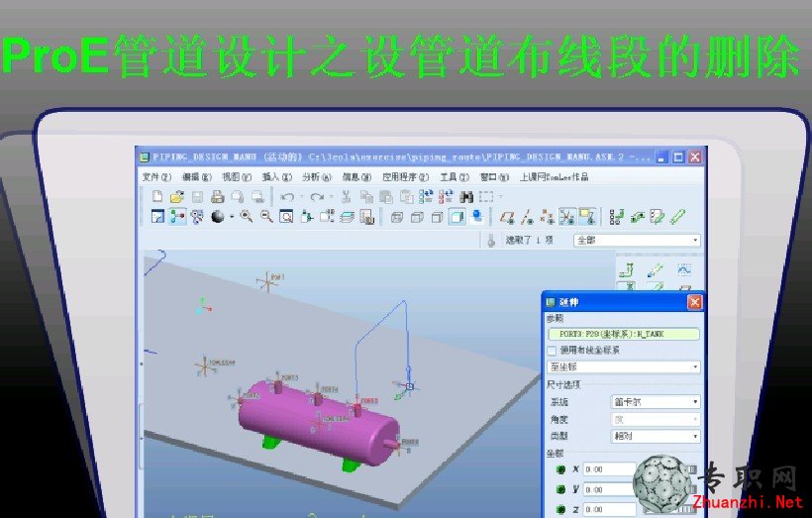The height and width of the screenshot is (518, 812).
Task: Open the 至坐标 dropdown
Action: click(624, 366)
